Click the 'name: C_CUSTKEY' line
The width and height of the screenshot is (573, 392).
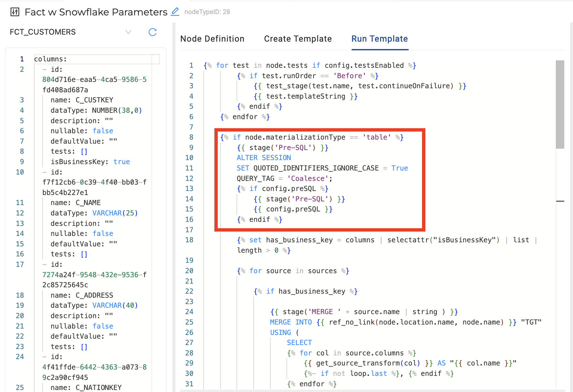click(82, 100)
